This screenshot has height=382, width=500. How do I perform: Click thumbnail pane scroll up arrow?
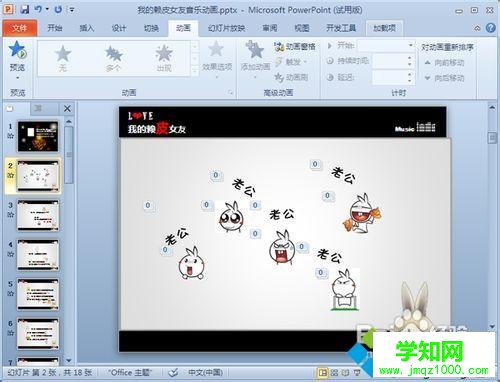[x=69, y=121]
